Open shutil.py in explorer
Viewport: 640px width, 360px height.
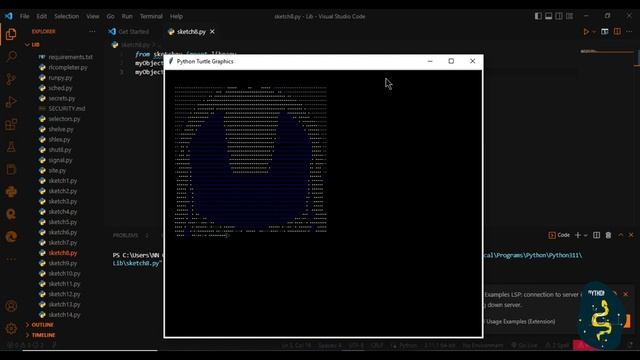[60, 150]
